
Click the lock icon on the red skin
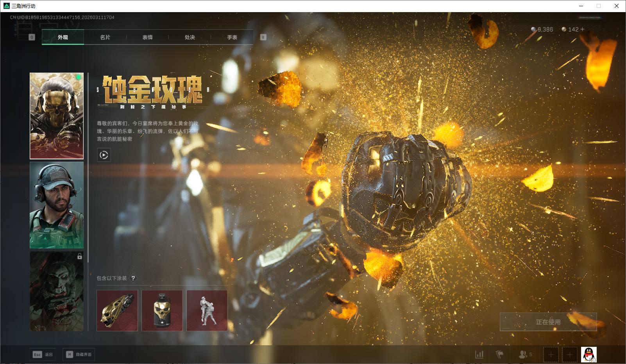pyautogui.click(x=80, y=256)
